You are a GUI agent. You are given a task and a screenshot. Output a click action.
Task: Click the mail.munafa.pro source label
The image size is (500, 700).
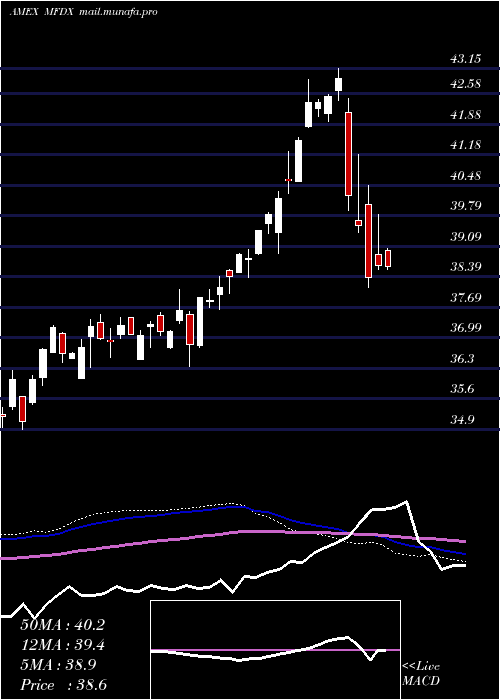pyautogui.click(x=118, y=12)
